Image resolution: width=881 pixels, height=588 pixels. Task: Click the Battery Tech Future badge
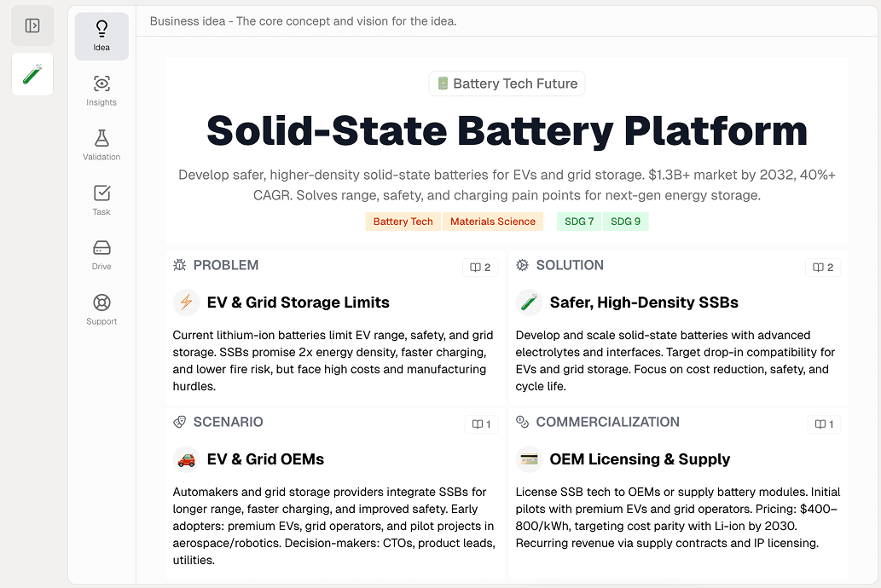point(507,84)
